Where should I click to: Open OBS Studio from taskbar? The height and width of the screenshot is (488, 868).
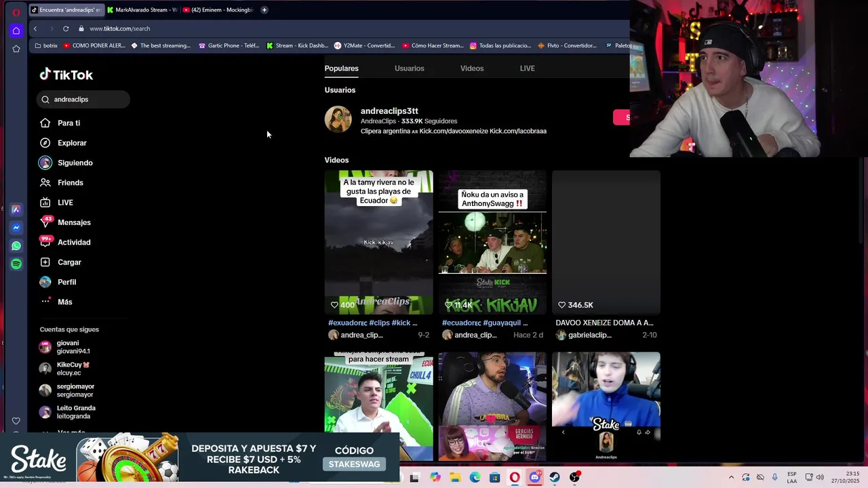pos(574,477)
